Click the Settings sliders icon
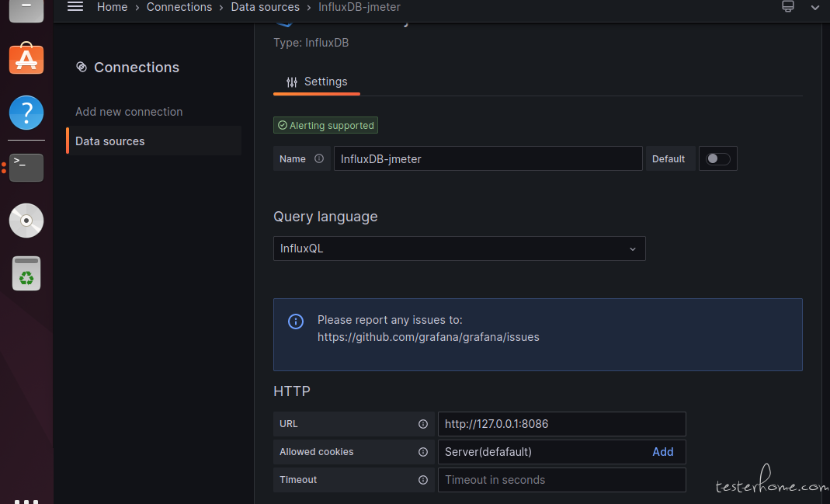Image resolution: width=830 pixels, height=504 pixels. (292, 82)
